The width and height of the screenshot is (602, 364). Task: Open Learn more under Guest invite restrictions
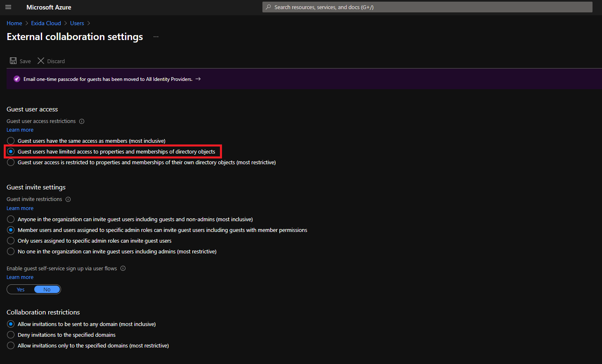(20, 208)
